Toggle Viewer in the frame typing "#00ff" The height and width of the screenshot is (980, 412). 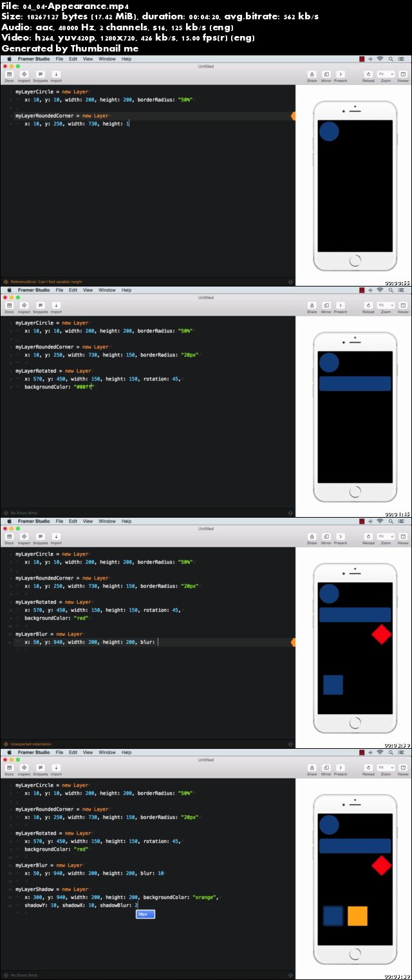[403, 307]
